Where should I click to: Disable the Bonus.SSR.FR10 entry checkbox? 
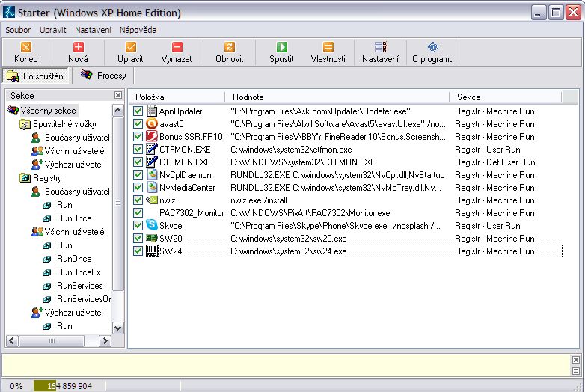coord(138,136)
